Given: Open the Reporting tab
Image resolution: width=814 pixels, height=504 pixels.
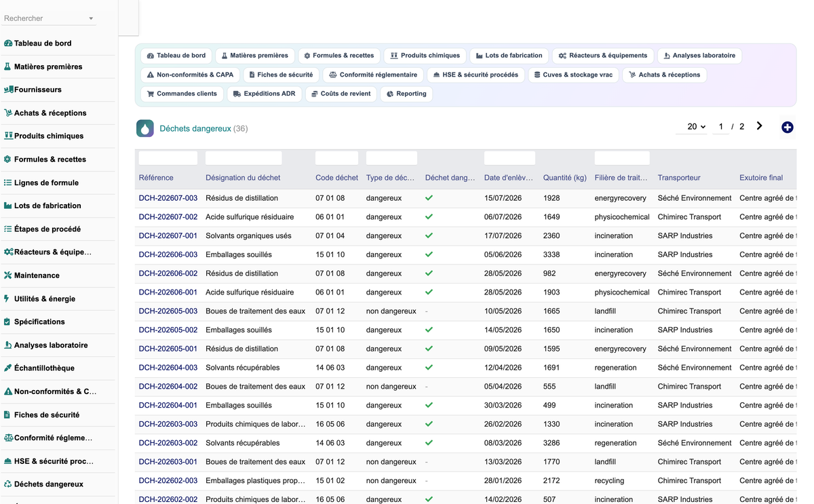Looking at the screenshot, I should coord(406,94).
